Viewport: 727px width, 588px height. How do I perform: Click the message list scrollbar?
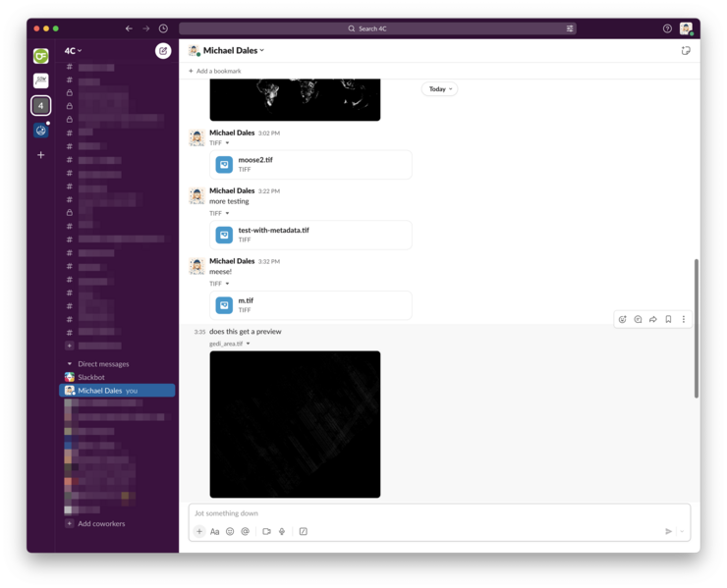(x=696, y=328)
